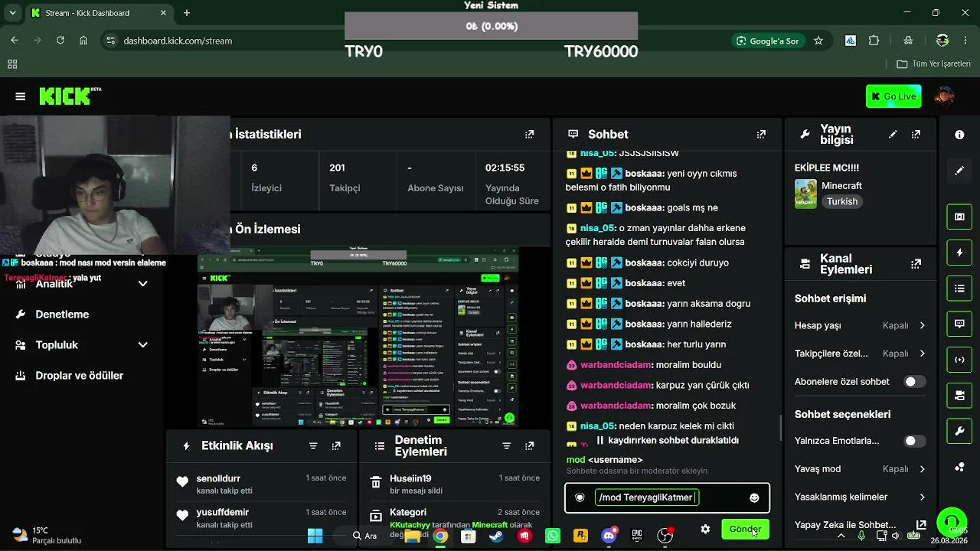Open Discord from the taskbar
Viewport: 980px width, 551px height.
[x=609, y=536]
